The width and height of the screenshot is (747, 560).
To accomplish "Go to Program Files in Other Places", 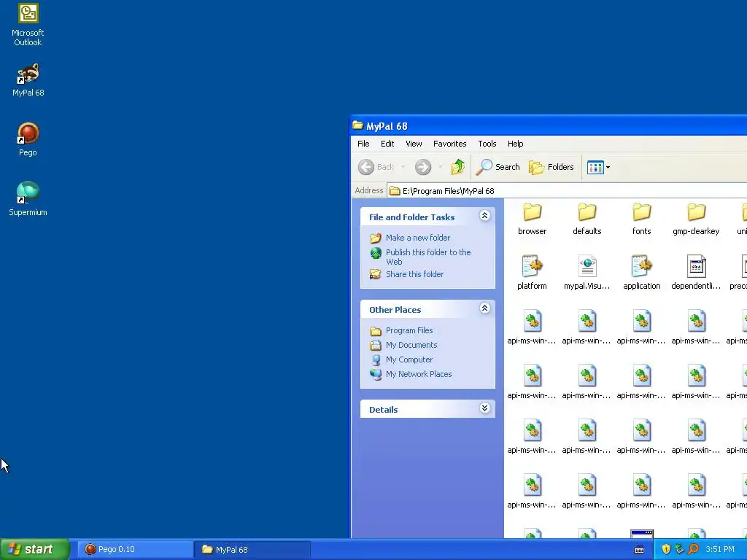I will click(409, 330).
